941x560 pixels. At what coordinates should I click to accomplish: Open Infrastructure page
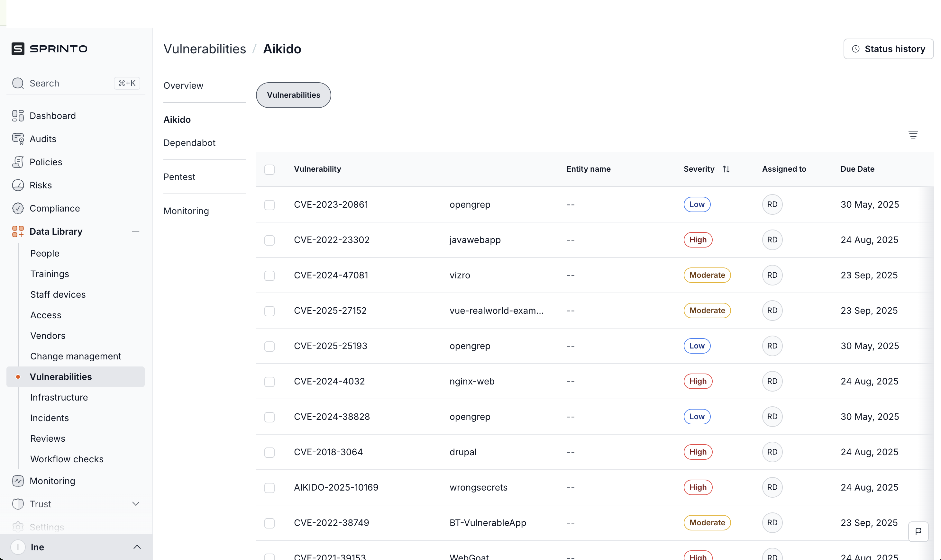point(59,397)
